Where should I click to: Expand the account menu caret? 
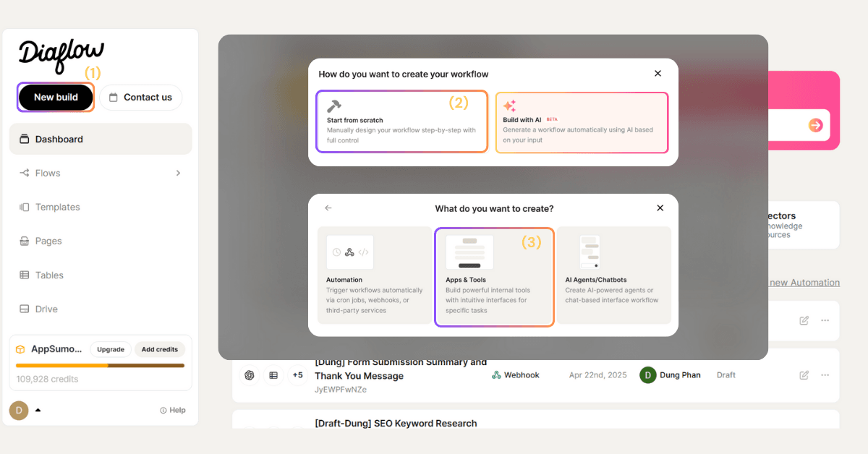[x=38, y=410]
